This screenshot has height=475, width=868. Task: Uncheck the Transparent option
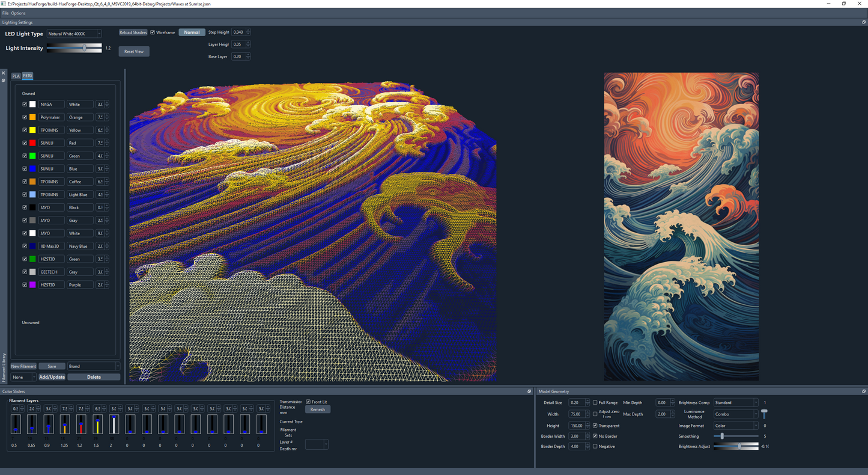pos(595,425)
